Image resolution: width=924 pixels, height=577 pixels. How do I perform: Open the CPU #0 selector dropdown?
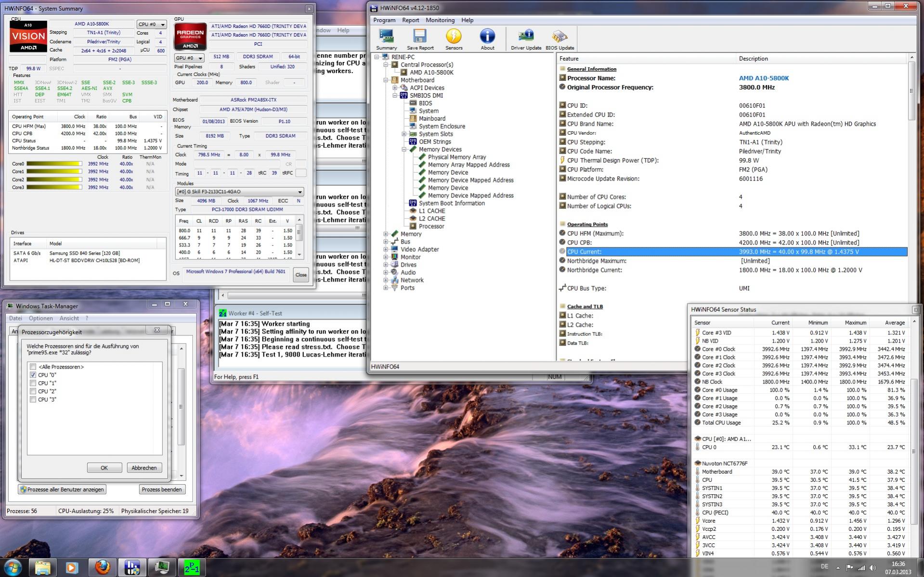click(151, 24)
